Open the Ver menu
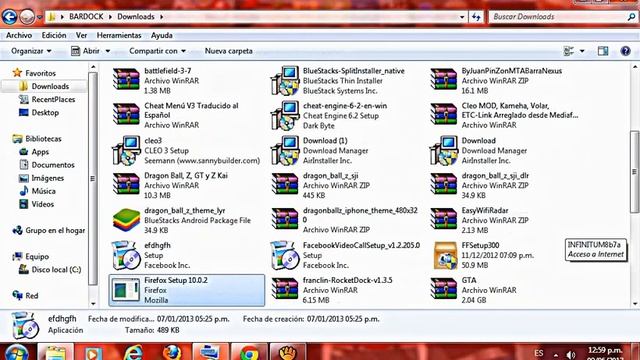 81,36
